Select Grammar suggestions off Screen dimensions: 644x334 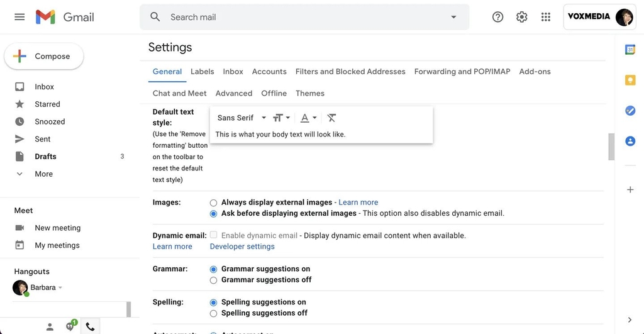213,280
